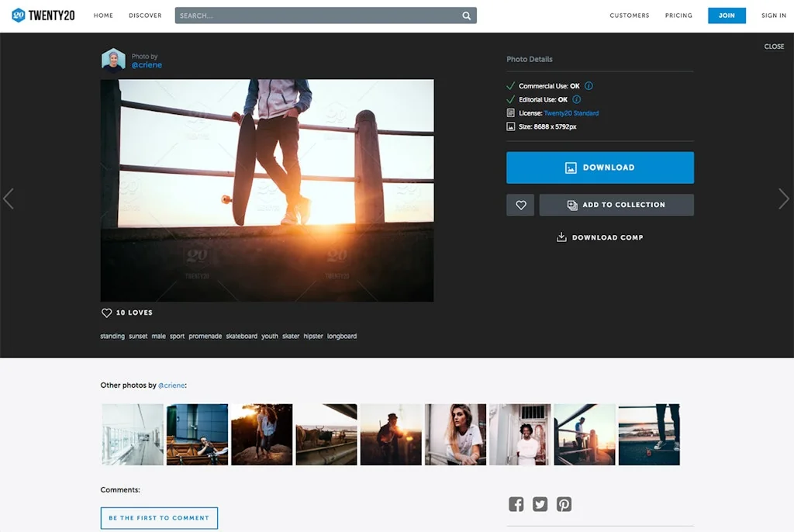Open the Home menu item
This screenshot has height=532, width=794.
pyautogui.click(x=103, y=15)
